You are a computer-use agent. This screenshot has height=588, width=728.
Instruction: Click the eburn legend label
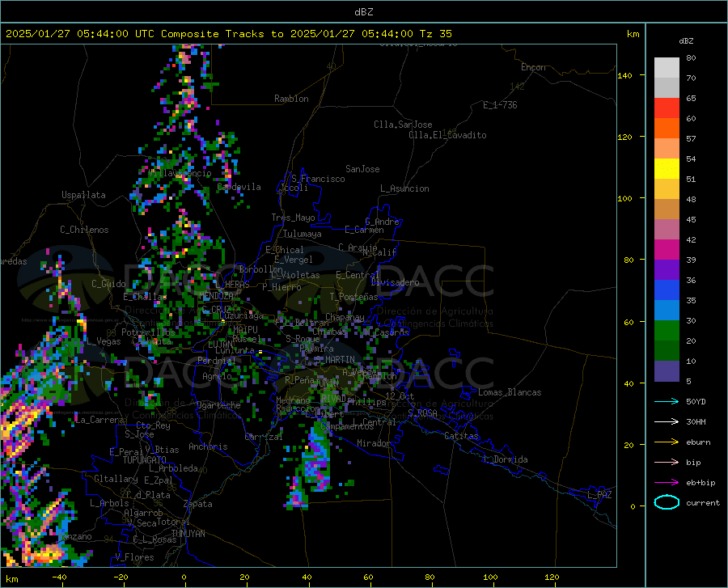698,442
